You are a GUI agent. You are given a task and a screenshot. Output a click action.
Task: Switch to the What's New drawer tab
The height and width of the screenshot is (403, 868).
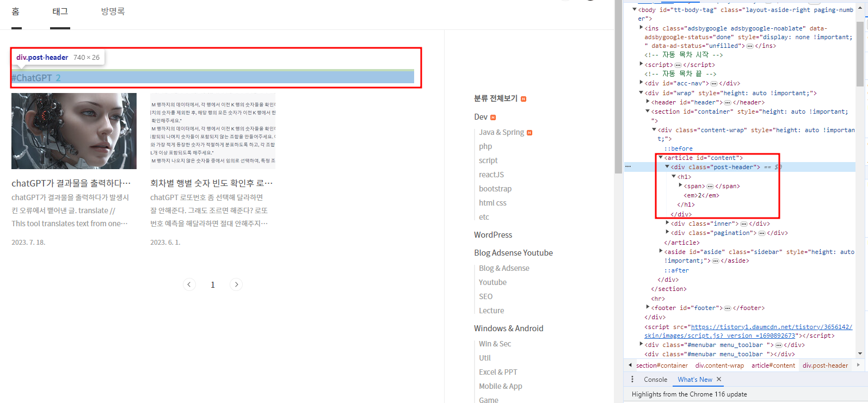click(695, 380)
